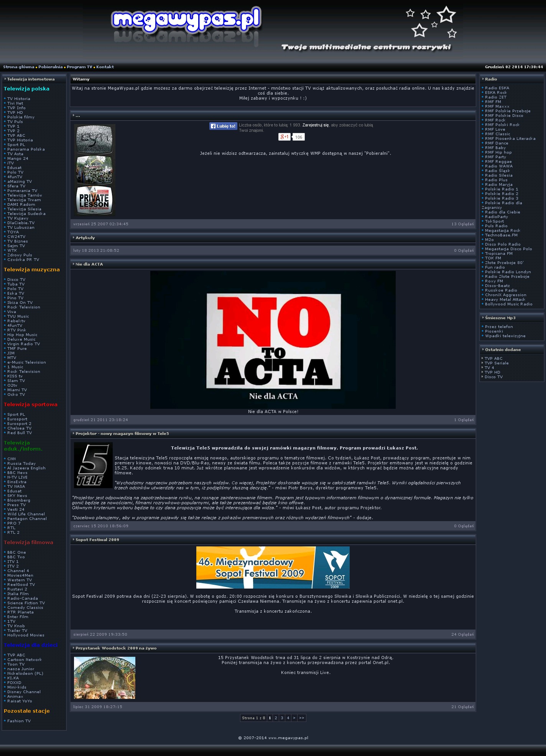The height and width of the screenshot is (756, 546).
Task: Open the 'Sopot Festiwal 2009' article title
Action: (x=97, y=540)
